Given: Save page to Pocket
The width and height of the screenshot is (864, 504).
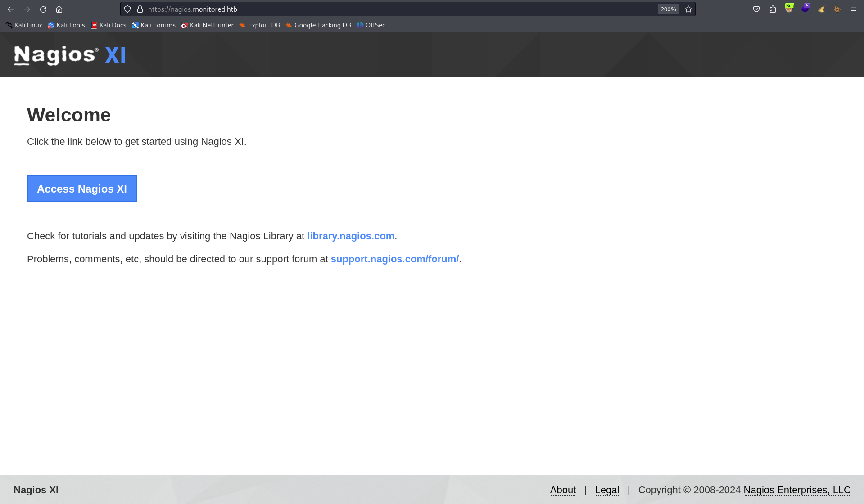Looking at the screenshot, I should [x=756, y=9].
